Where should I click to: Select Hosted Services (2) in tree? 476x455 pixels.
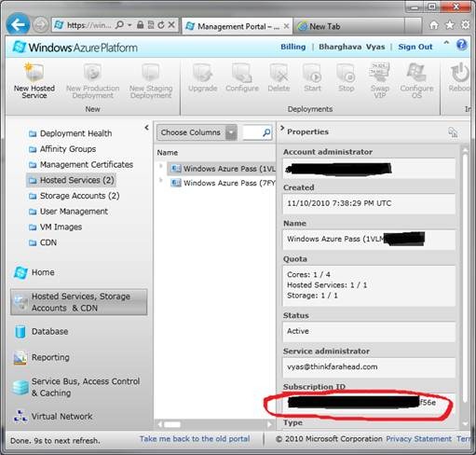(x=72, y=180)
